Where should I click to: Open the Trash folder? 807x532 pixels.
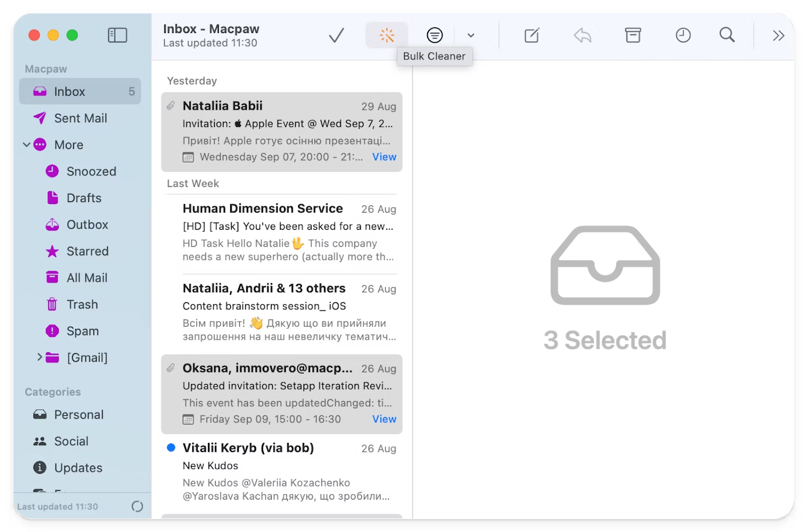tap(80, 304)
